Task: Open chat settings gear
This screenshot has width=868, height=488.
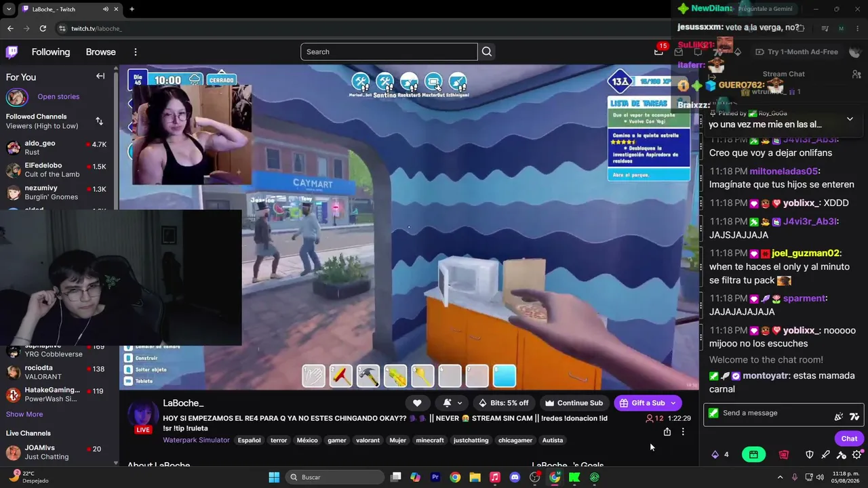Action: click(857, 455)
